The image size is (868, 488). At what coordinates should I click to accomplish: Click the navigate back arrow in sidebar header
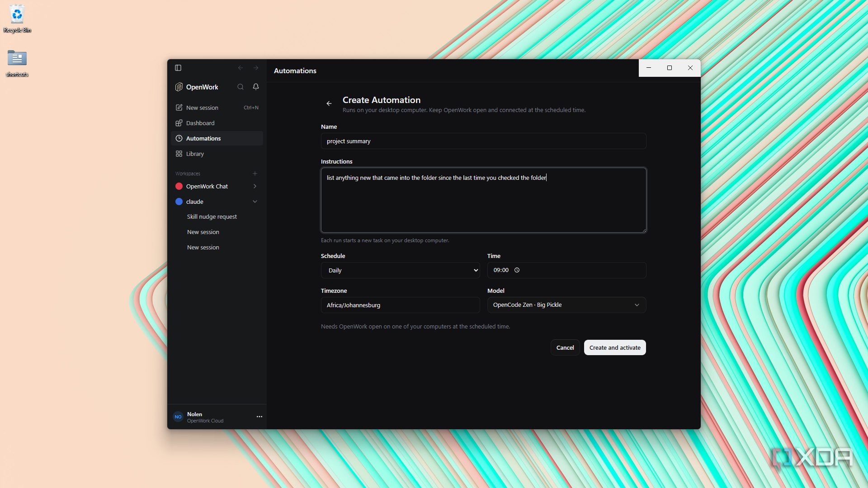click(241, 68)
